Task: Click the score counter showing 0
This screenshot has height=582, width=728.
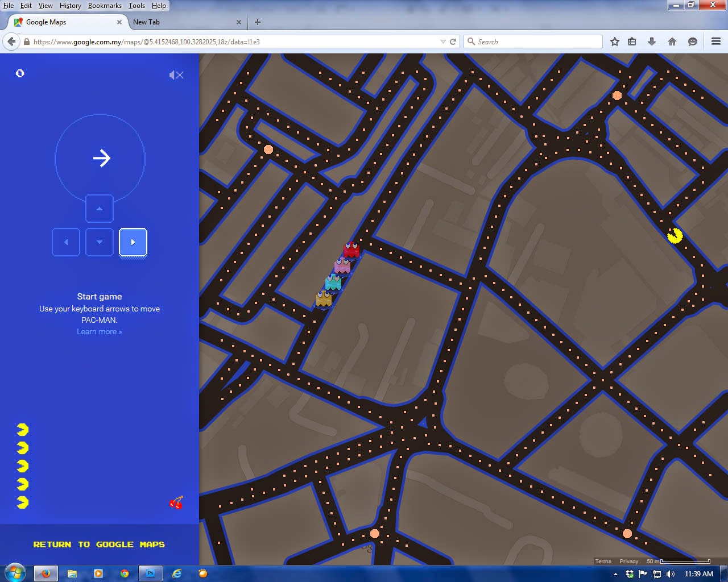Action: (20, 73)
